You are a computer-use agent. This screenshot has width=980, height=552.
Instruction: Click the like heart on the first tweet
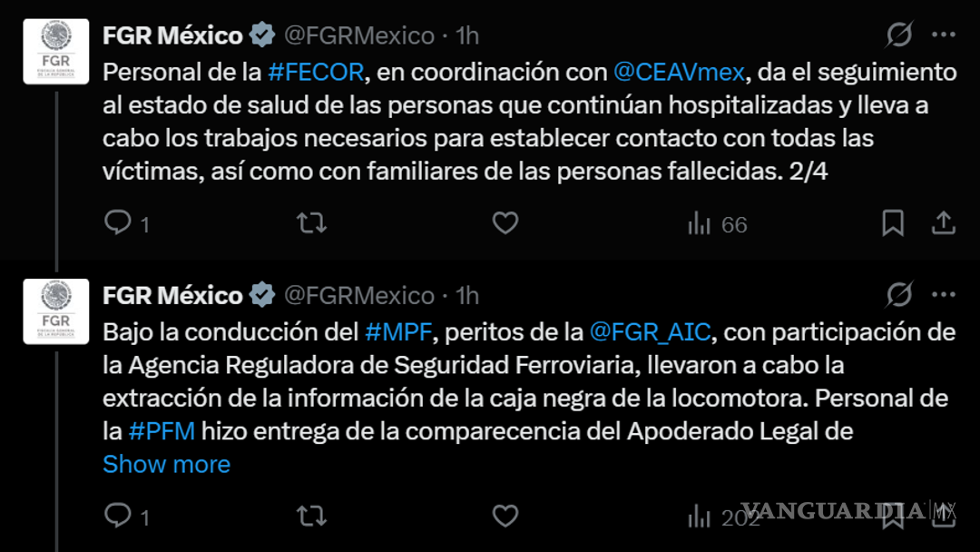[x=505, y=222]
